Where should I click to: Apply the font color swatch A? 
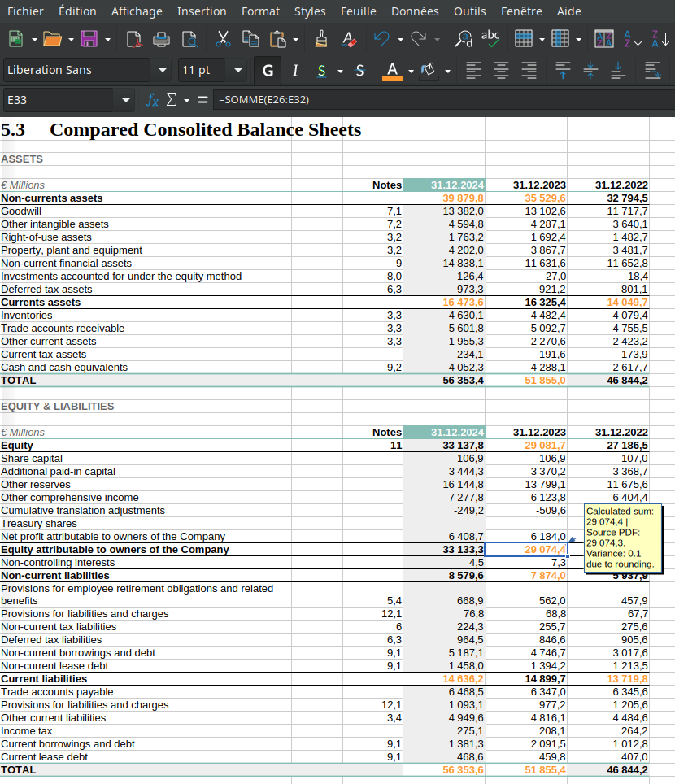pyautogui.click(x=393, y=71)
